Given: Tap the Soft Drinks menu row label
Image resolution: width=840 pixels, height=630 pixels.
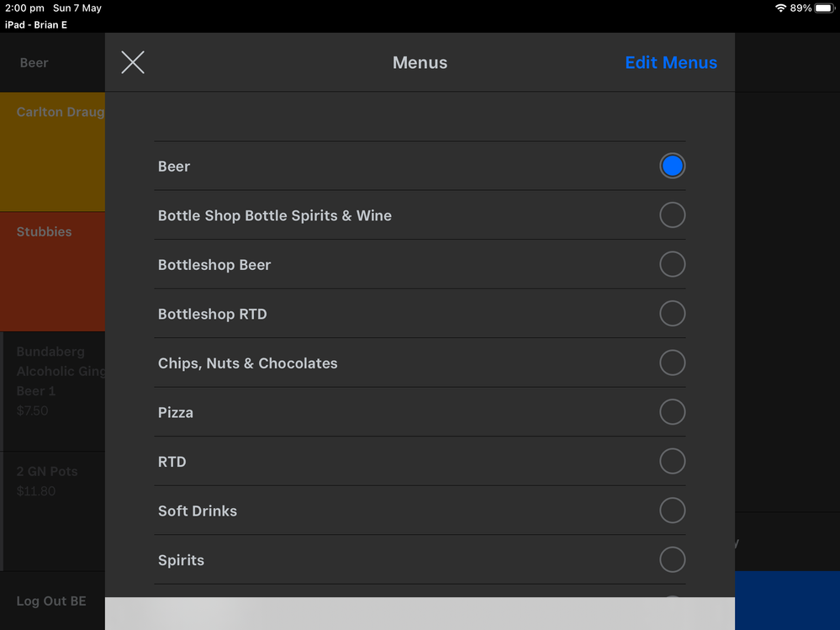Looking at the screenshot, I should point(198,511).
